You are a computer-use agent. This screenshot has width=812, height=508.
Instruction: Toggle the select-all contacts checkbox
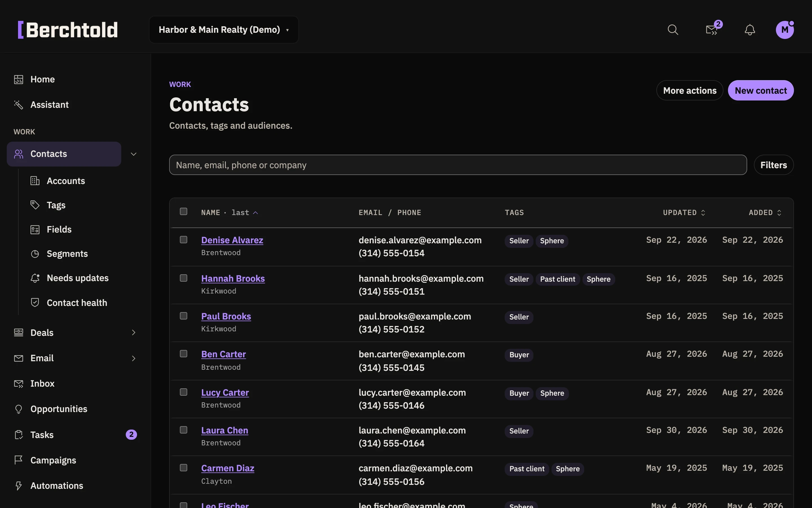click(x=184, y=211)
